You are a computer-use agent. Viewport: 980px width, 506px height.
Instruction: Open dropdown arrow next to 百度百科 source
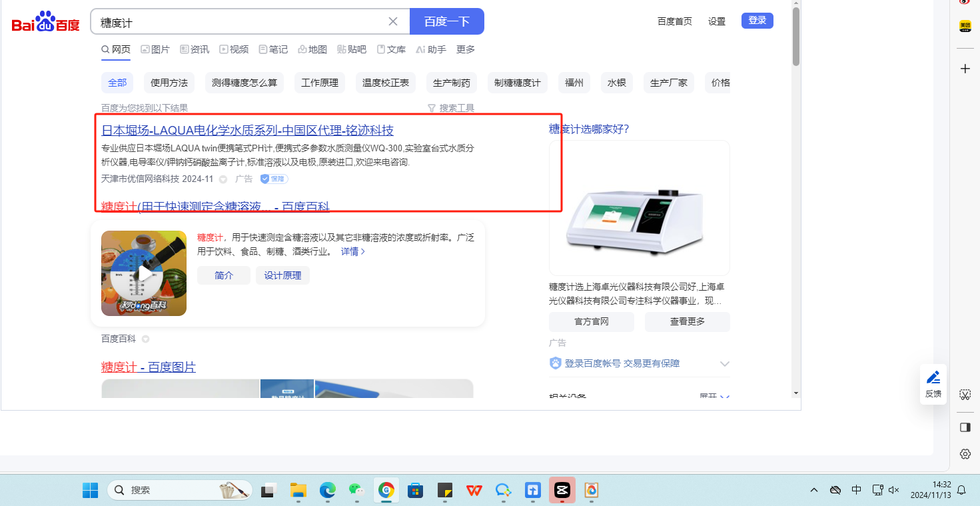pos(145,339)
